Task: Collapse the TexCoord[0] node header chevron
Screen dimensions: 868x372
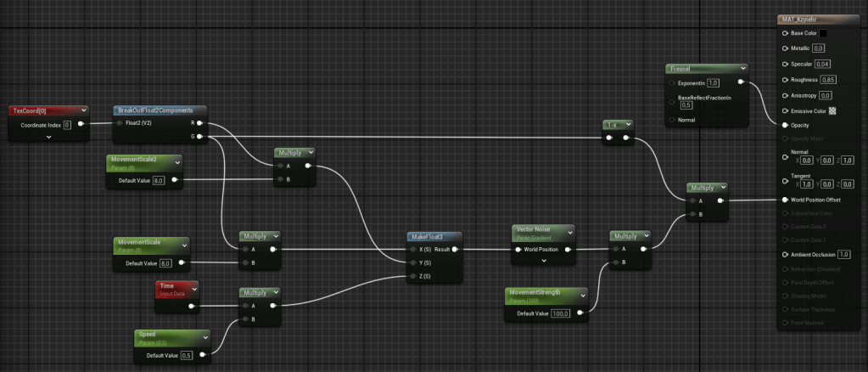Action: point(83,110)
